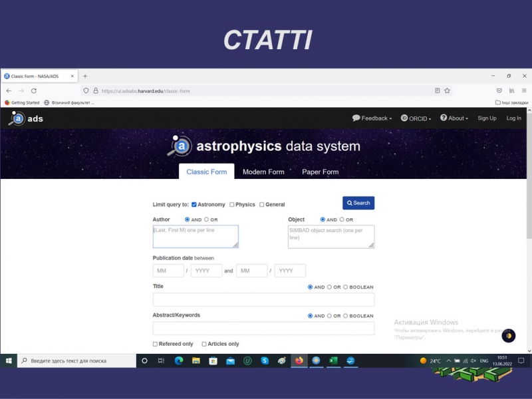Screen dimensions: 532x399
Task: Click the Search button
Action: click(358, 203)
